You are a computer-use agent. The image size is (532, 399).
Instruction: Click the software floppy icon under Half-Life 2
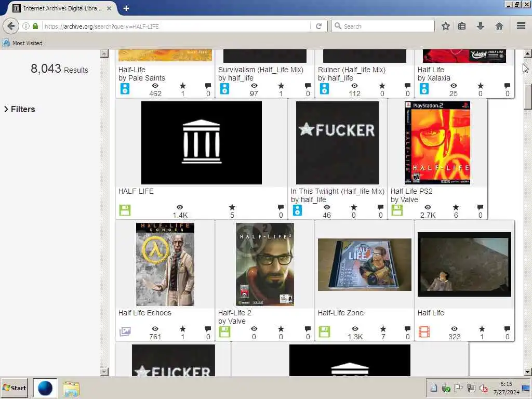pos(224,332)
